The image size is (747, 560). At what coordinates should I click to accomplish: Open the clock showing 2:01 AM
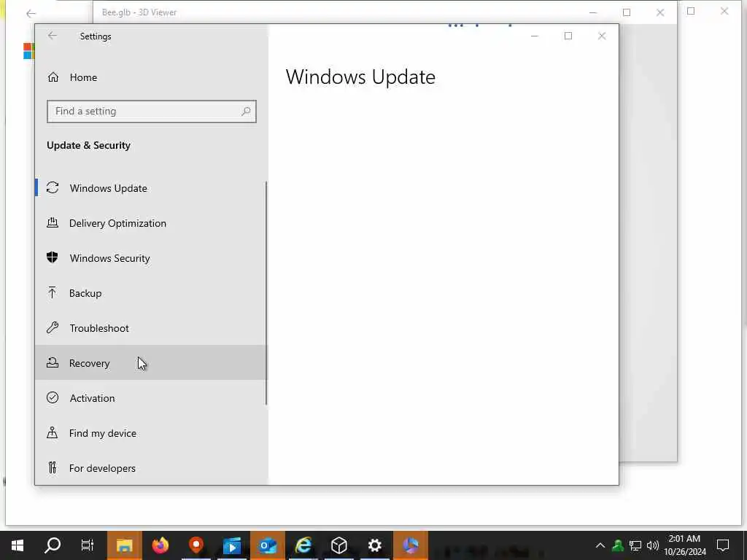coord(684,545)
